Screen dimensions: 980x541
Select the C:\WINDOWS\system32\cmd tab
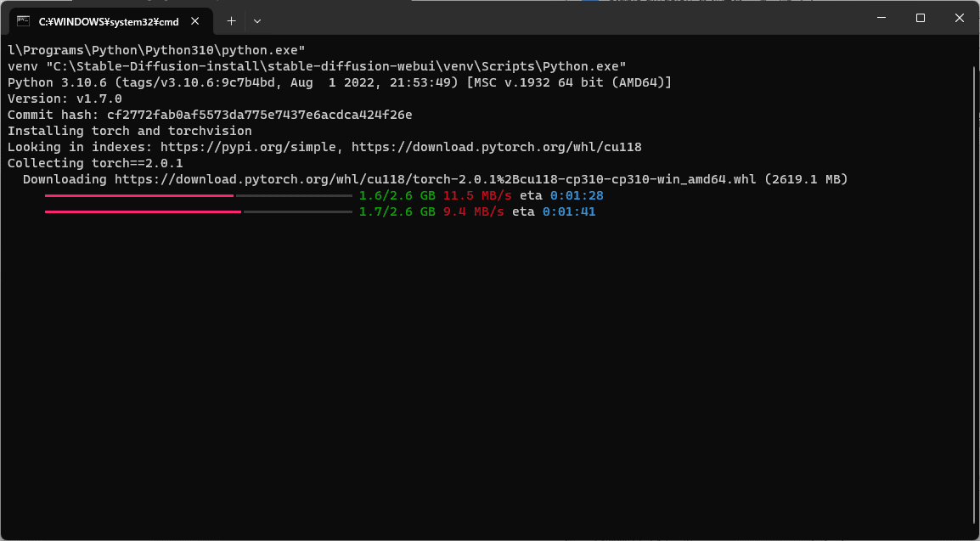pos(110,21)
